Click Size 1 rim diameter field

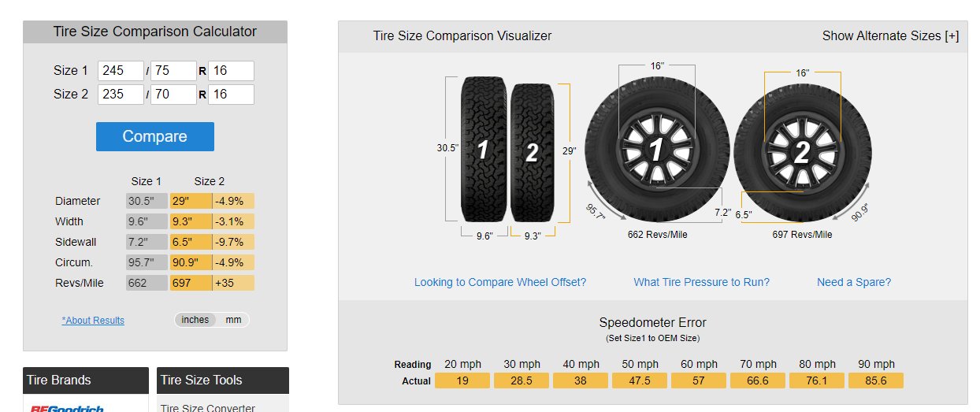tap(231, 71)
